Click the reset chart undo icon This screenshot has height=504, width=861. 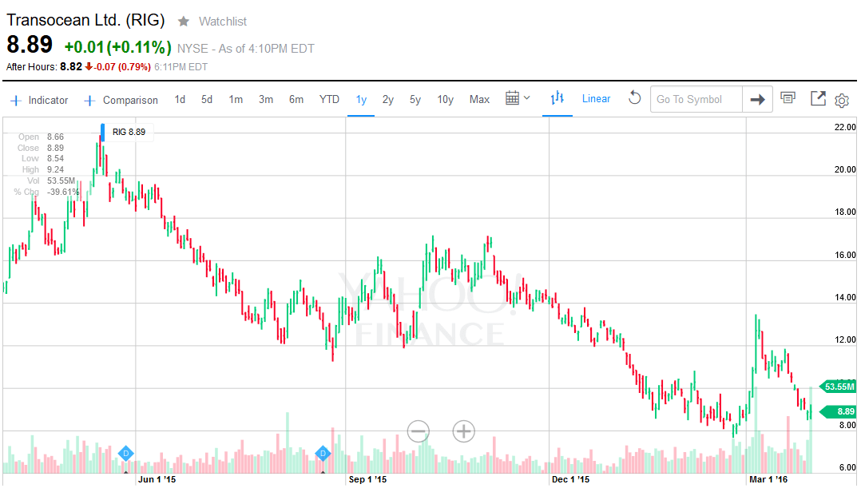pyautogui.click(x=634, y=98)
